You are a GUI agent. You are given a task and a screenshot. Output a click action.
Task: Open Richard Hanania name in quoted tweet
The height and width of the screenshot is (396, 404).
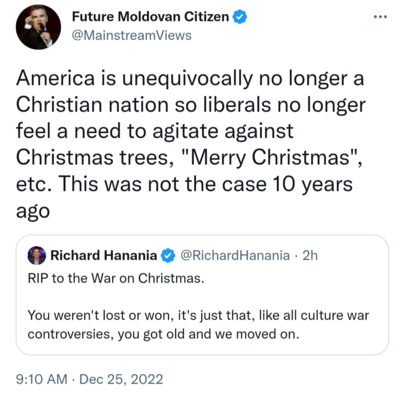click(x=104, y=256)
